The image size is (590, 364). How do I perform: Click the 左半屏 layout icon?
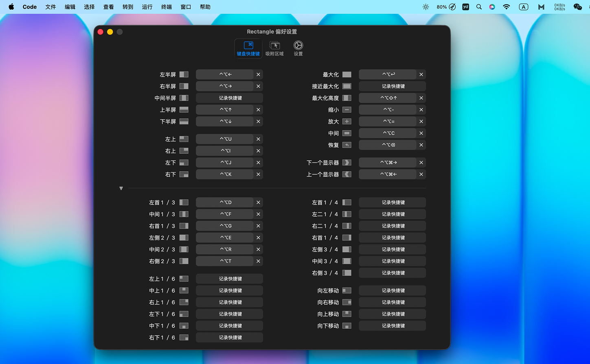[184, 74]
